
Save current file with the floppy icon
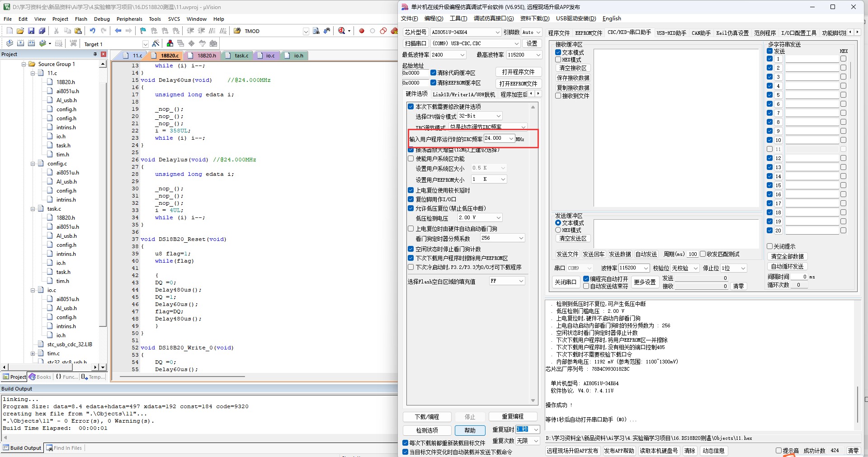[31, 31]
